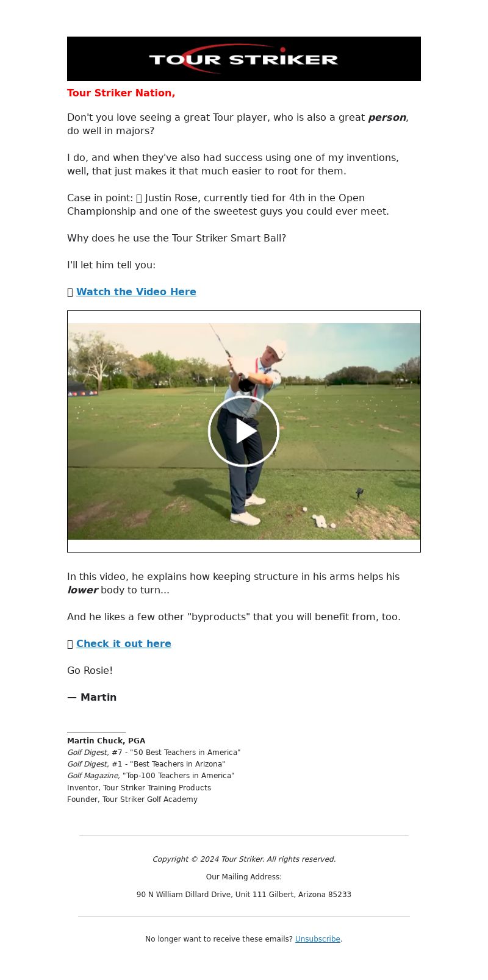This screenshot has height=980, width=488.
Task: Click the Tour Striker logo banner
Action: 244,59
